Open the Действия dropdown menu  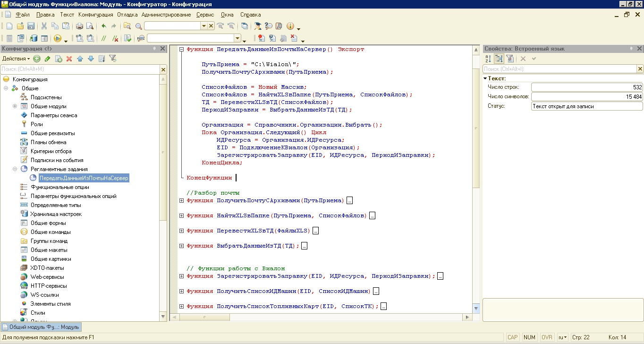pyautogui.click(x=16, y=59)
